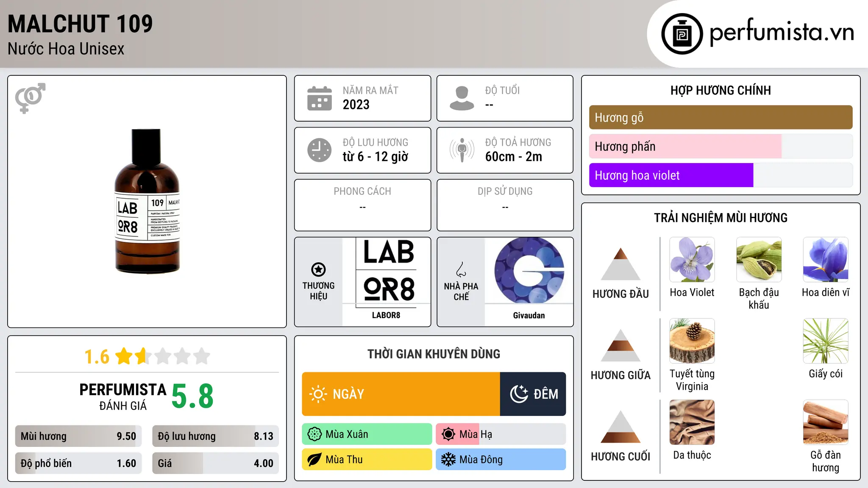The image size is (868, 488).
Task: Click the Phong cách style card
Action: [x=363, y=205]
